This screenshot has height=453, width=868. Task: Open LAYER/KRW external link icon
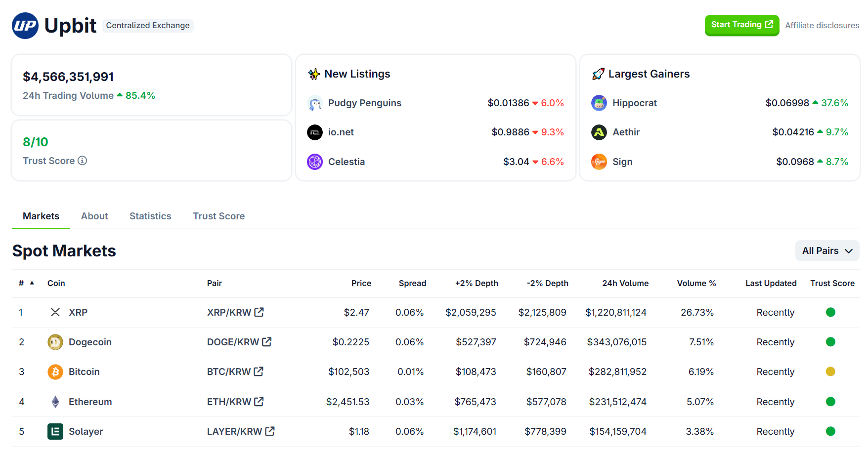coord(270,431)
